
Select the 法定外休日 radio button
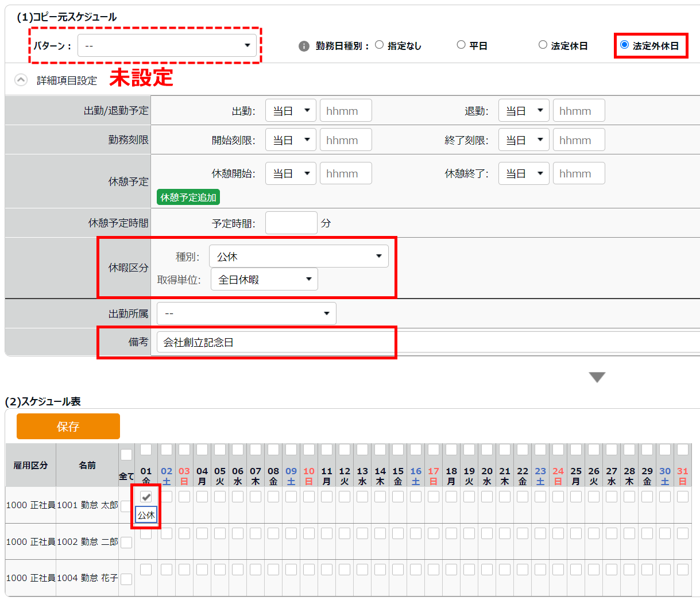pos(624,45)
